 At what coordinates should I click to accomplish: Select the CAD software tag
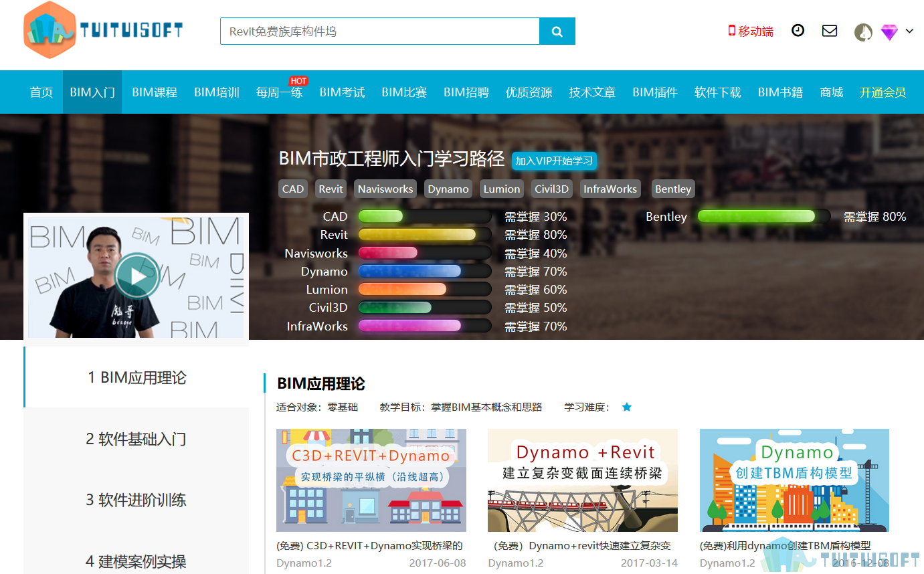click(293, 189)
